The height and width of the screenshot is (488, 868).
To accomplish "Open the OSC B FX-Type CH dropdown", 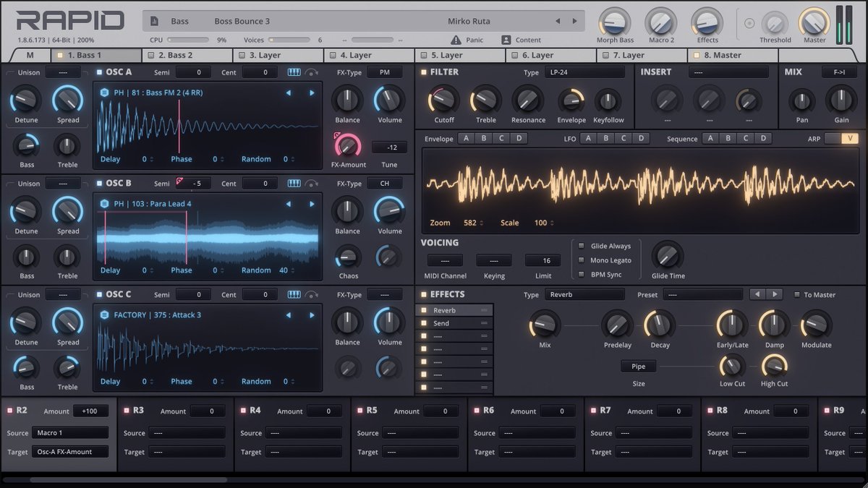I will tap(385, 184).
